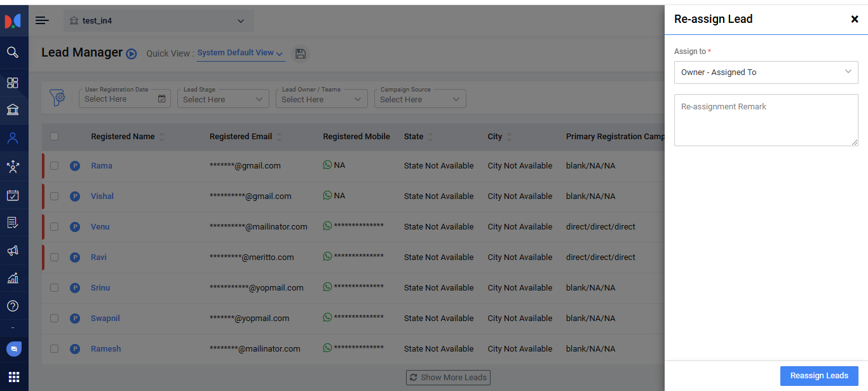The image size is (868, 391).
Task: Click the search icon in left sidebar
Action: tap(13, 52)
